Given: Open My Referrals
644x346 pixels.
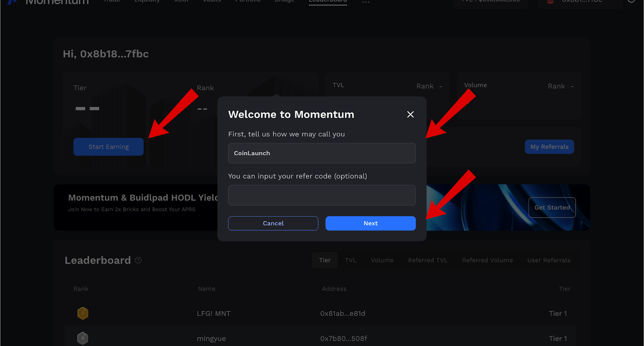Looking at the screenshot, I should click(x=549, y=147).
